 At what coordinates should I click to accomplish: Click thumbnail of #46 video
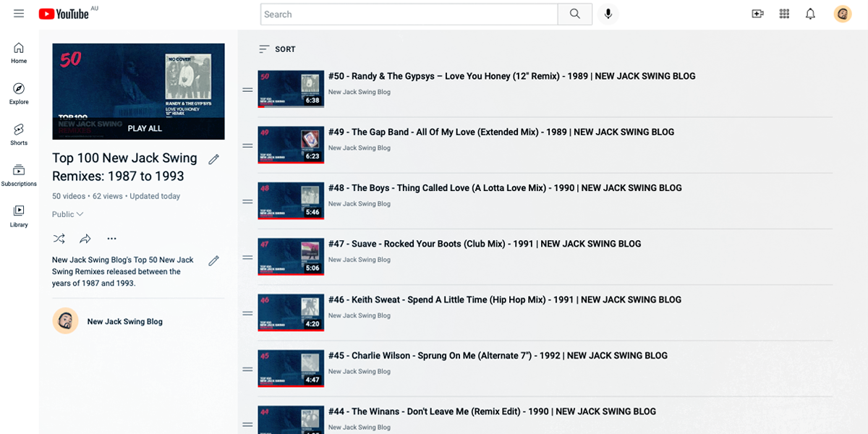point(291,312)
